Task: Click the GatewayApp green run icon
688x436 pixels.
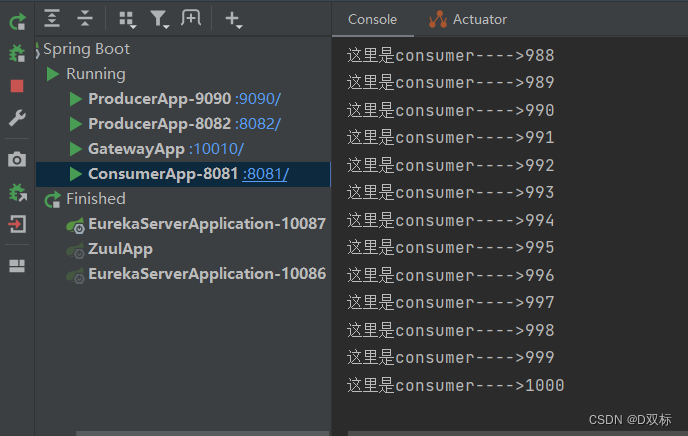Action: point(75,149)
